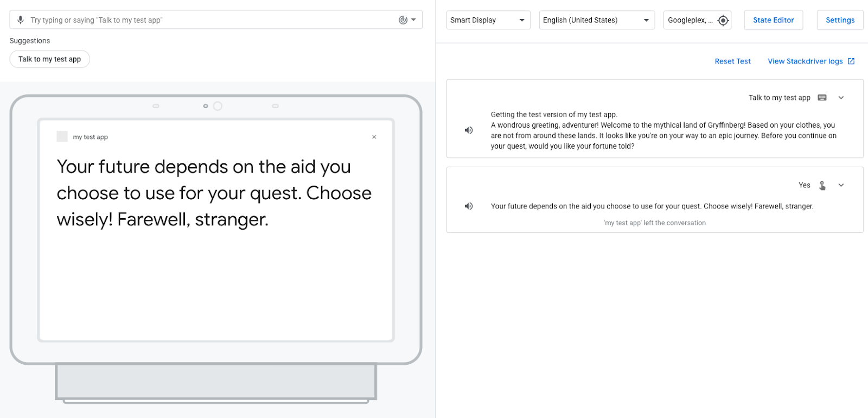
Task: Open the English (United States) language dropdown
Action: tap(596, 20)
